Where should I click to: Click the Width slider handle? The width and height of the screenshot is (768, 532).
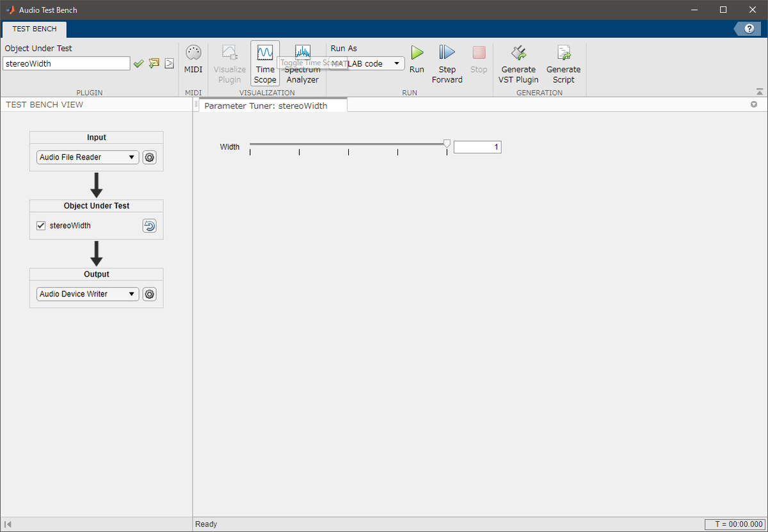point(447,144)
